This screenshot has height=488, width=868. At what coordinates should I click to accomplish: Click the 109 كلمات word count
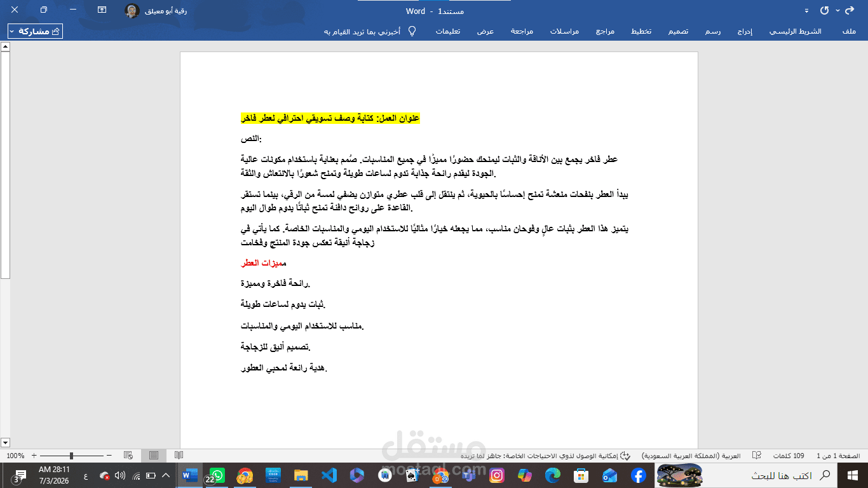789,456
